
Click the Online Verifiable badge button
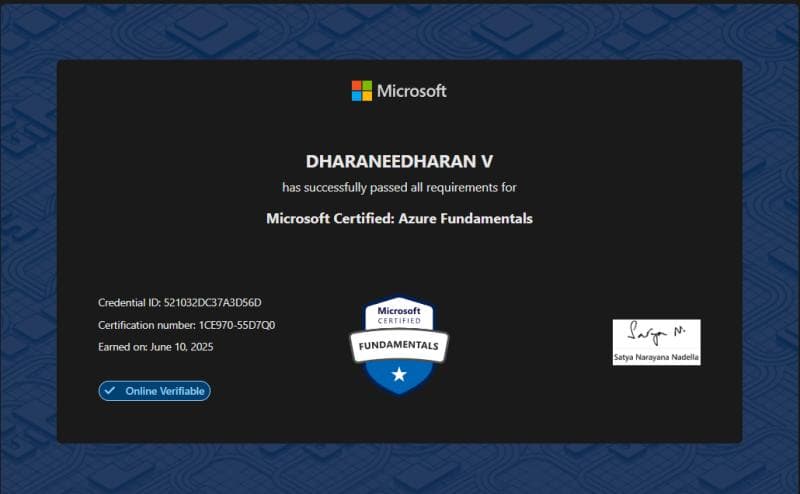tap(155, 391)
